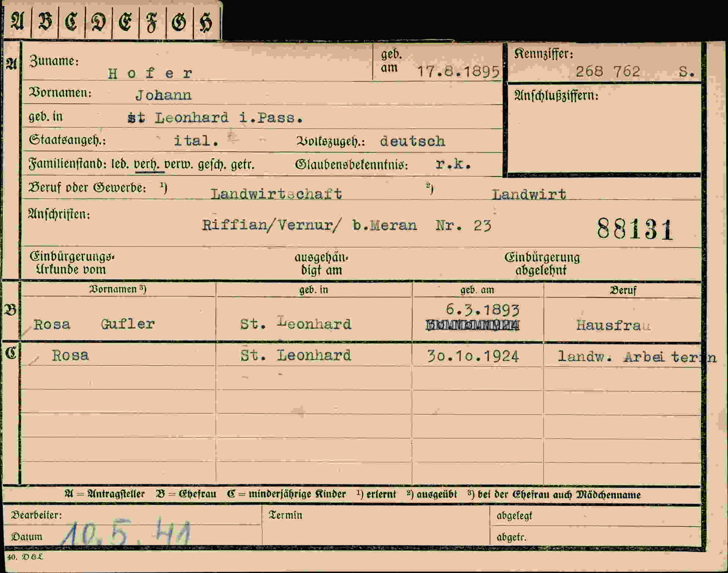Viewport: 728px width, 573px height.
Task: Click wife's birth date '6.3.1893'
Action: [482, 310]
